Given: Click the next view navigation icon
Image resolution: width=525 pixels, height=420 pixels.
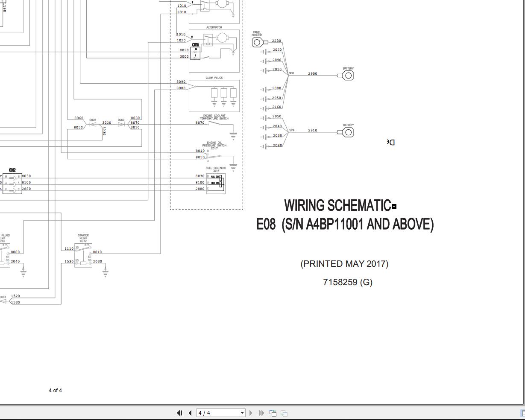Looking at the screenshot, I should point(284,413).
